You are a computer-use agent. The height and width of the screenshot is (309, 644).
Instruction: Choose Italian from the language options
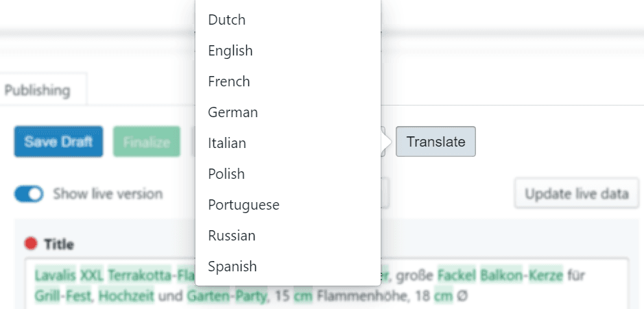click(x=227, y=143)
